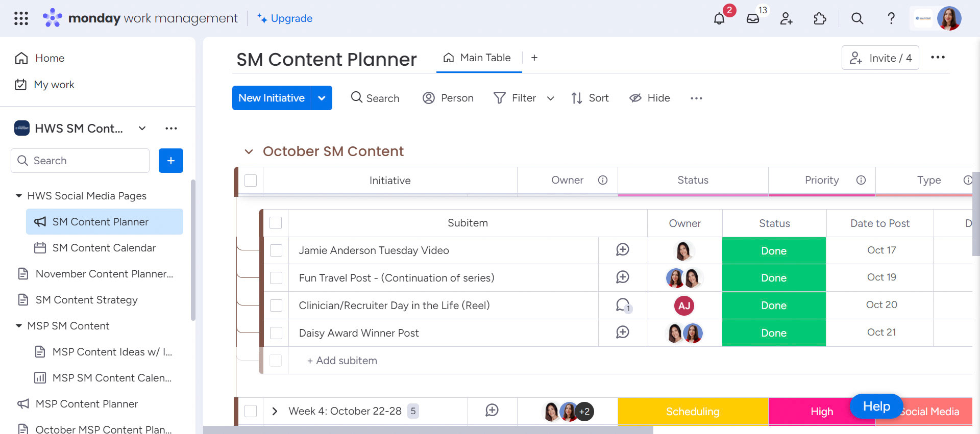Click the SM Content Planner board title

[x=327, y=59]
